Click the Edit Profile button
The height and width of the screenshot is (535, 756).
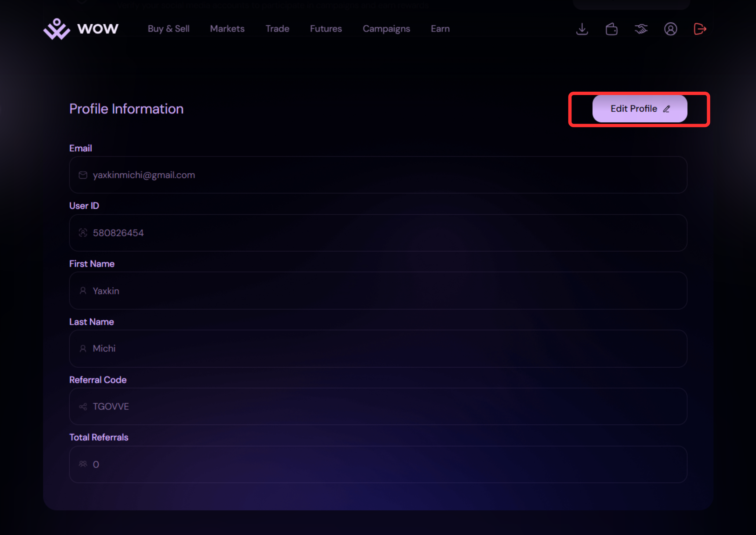coord(640,109)
